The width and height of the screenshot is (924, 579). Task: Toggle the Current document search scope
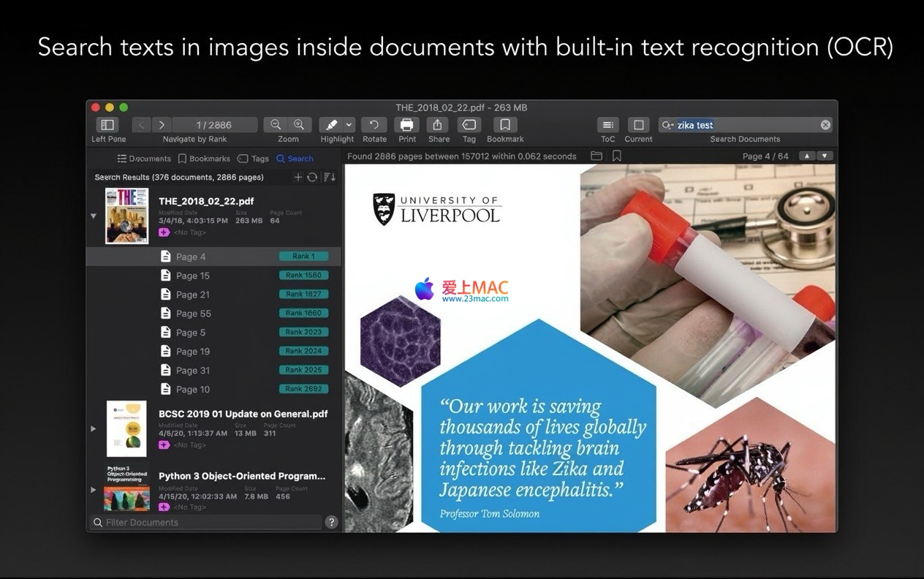pyautogui.click(x=638, y=125)
